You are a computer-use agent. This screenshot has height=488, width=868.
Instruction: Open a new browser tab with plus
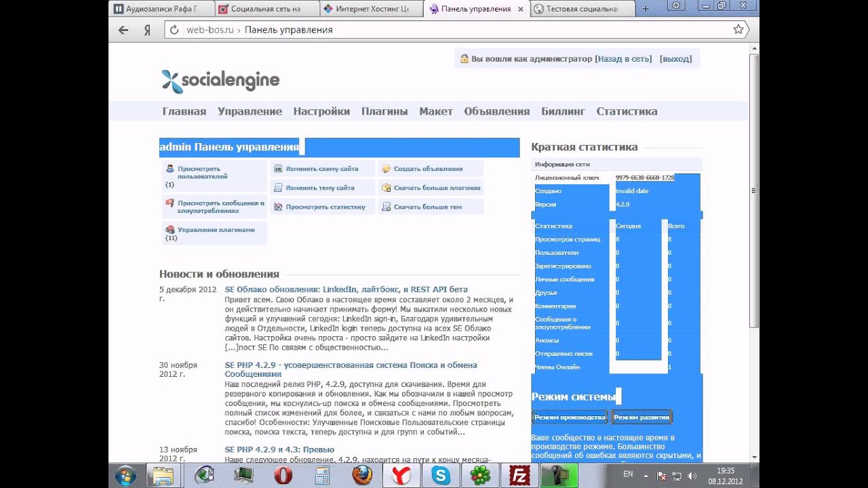tap(646, 9)
